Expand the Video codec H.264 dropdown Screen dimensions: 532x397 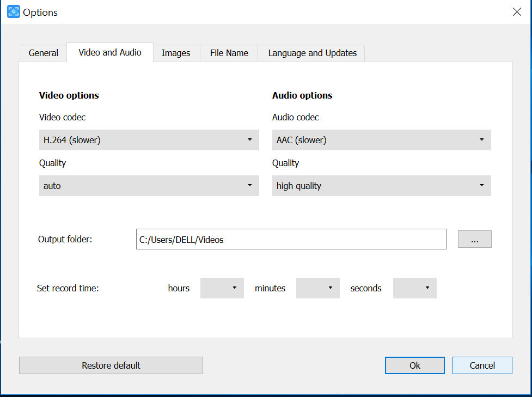149,140
